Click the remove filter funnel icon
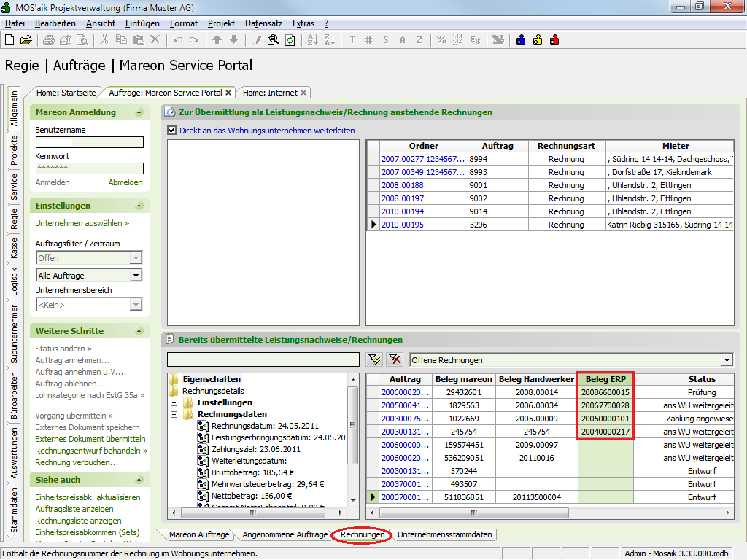747x560 pixels. pyautogui.click(x=395, y=359)
